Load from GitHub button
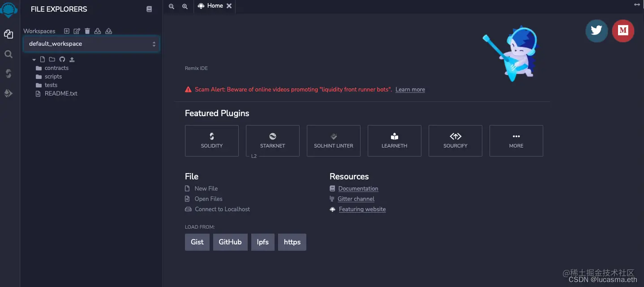The image size is (644, 287). tap(230, 242)
